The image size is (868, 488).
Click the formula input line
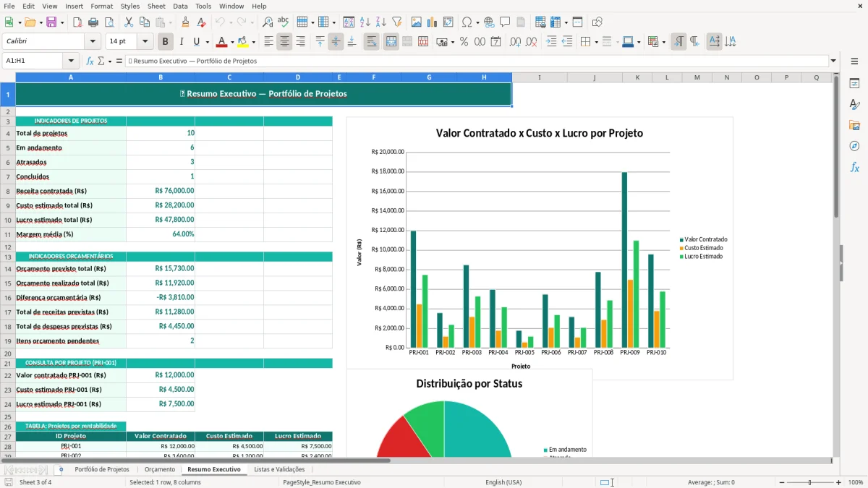476,61
